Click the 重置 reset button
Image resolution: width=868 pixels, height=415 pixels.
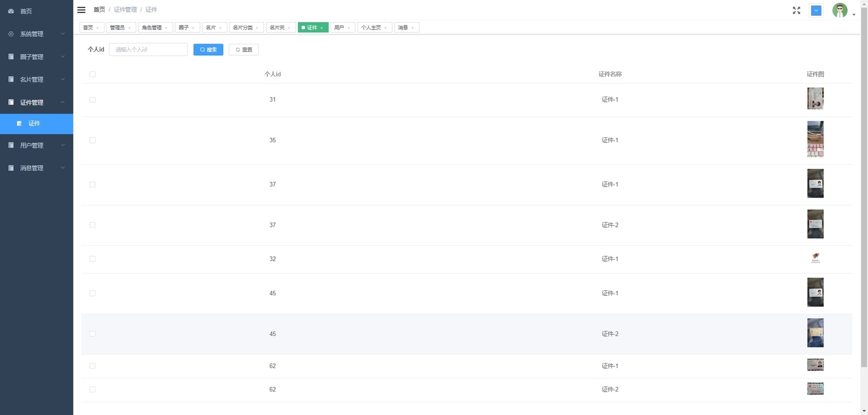(244, 50)
